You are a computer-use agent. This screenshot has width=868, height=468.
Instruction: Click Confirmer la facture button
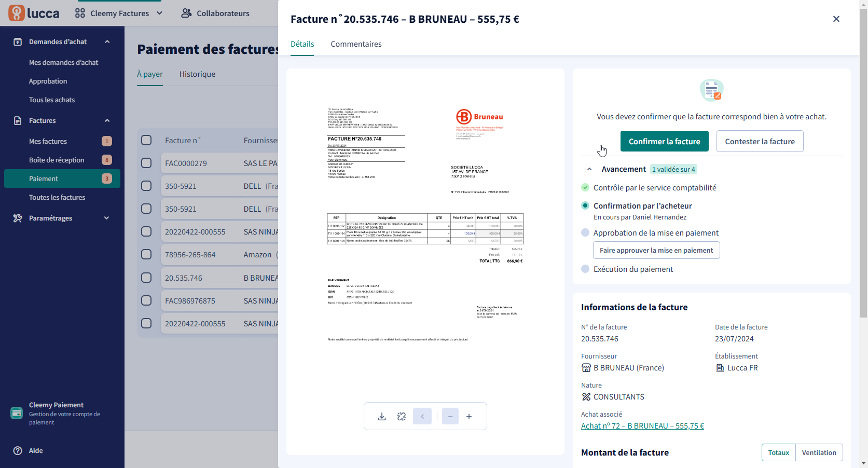click(x=665, y=141)
